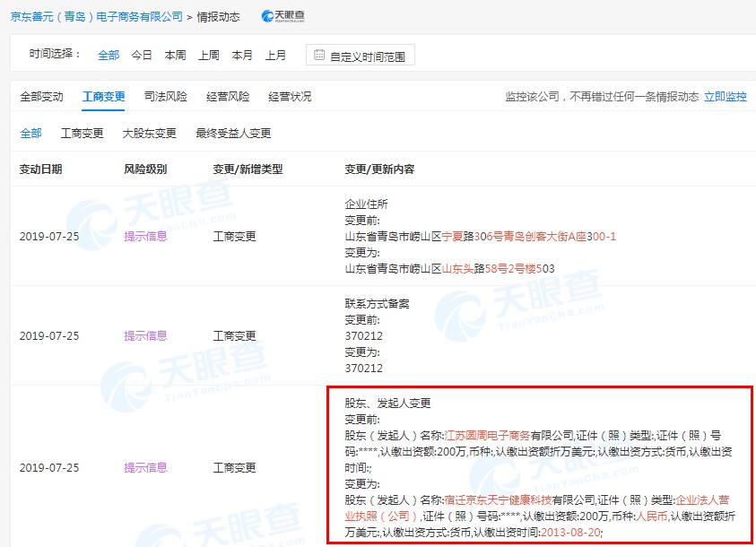Click the 变动日期 column header
Image resolution: width=756 pixels, height=547 pixels.
tap(41, 169)
